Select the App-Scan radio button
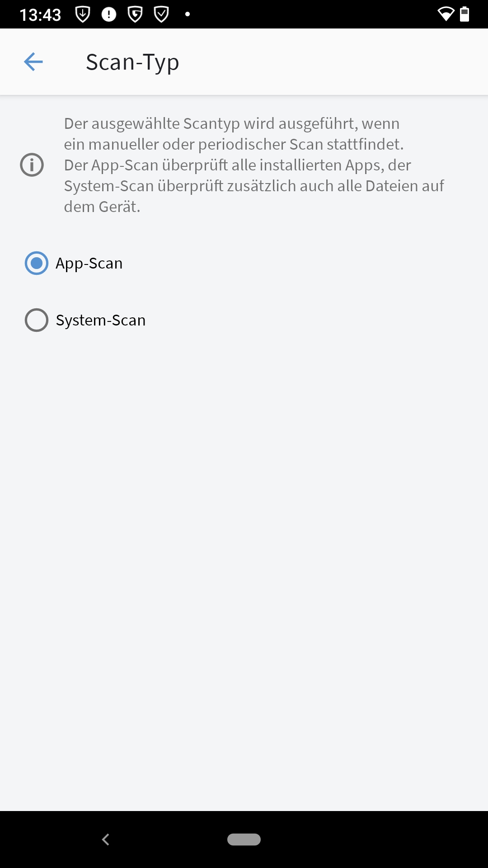Viewport: 488px width, 868px height. coord(37,263)
